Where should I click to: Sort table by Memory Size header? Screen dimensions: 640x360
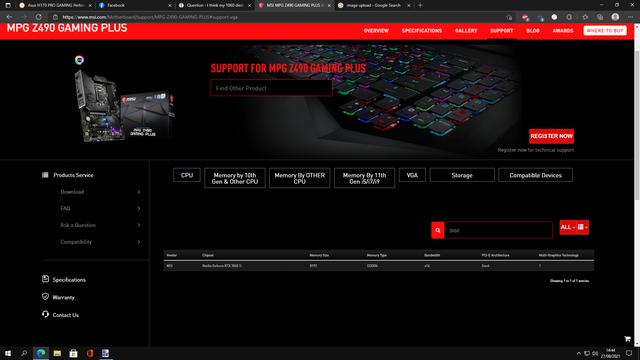tap(319, 255)
